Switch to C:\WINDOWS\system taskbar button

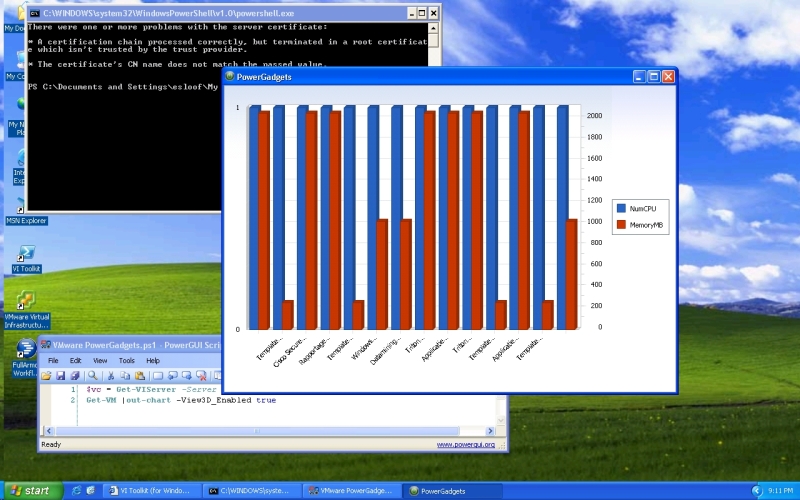pyautogui.click(x=251, y=491)
